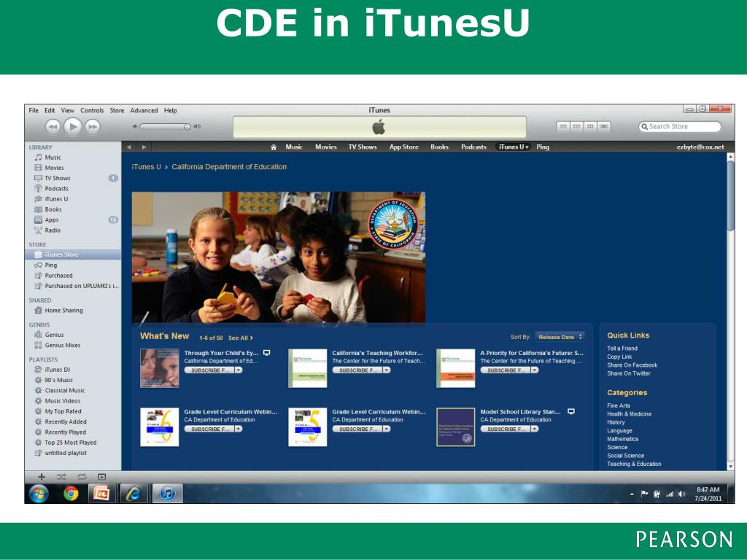Open the TV Shows store tab

click(x=363, y=147)
